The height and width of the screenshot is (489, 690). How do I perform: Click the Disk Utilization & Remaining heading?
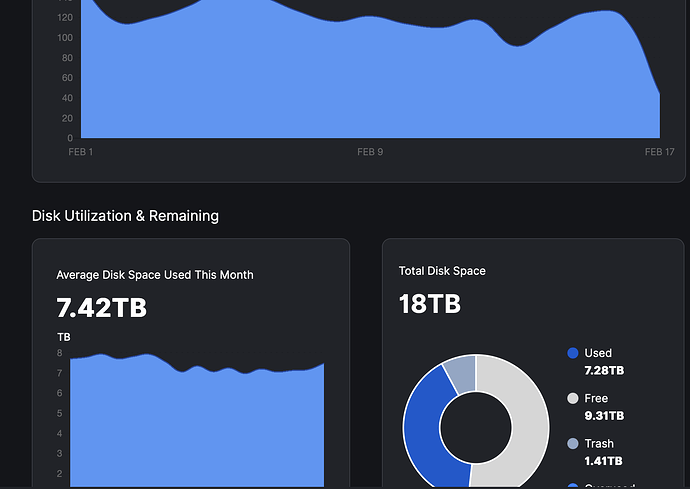[x=125, y=216]
